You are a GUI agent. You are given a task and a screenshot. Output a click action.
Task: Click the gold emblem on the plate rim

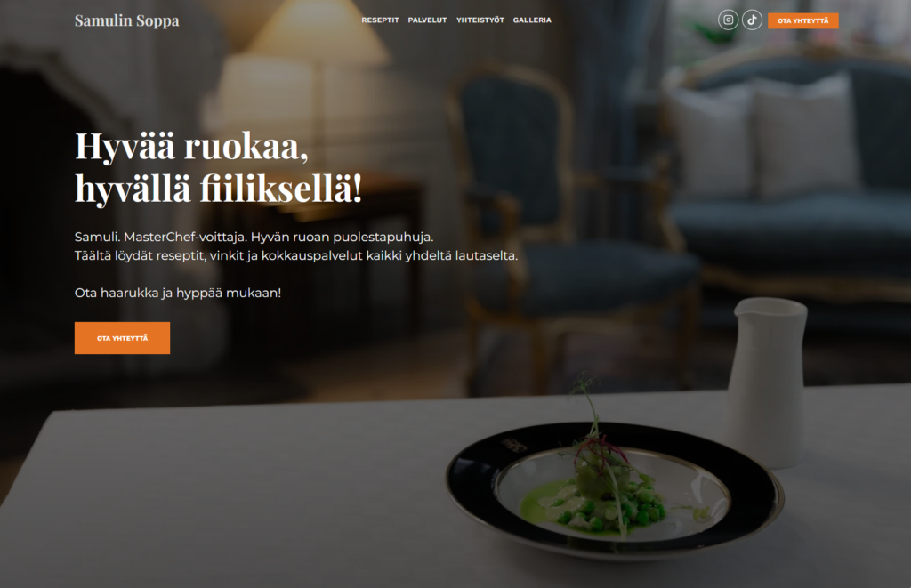point(514,445)
